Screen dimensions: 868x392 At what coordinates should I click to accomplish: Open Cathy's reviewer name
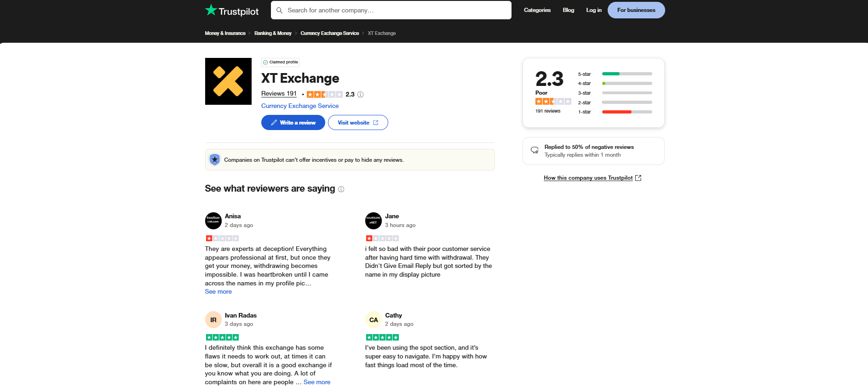[393, 315]
